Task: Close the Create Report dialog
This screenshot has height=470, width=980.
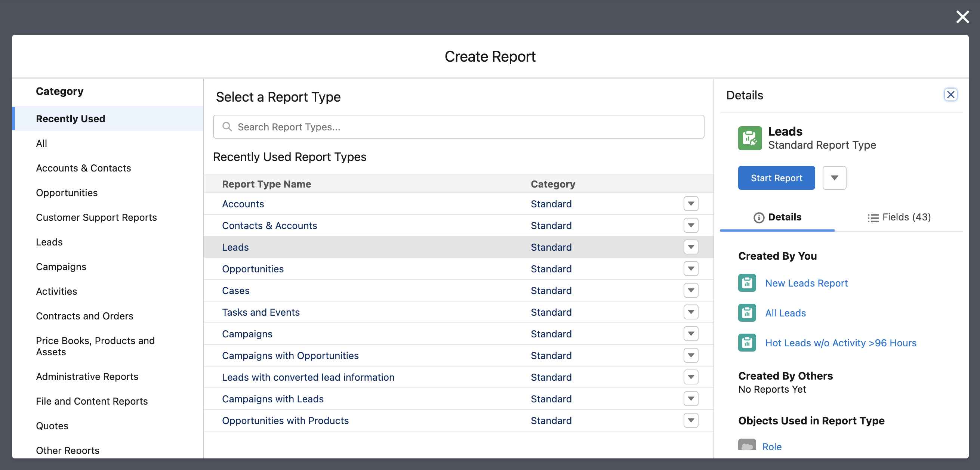Action: pos(962,17)
